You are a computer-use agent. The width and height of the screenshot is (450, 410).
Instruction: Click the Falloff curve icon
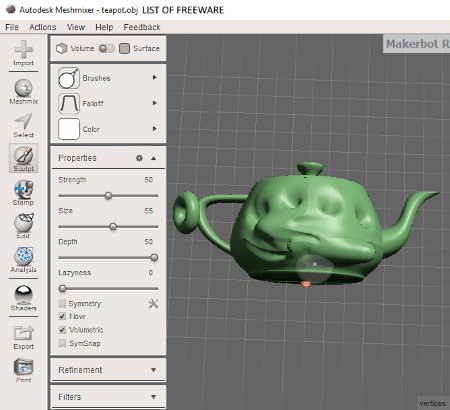point(69,104)
